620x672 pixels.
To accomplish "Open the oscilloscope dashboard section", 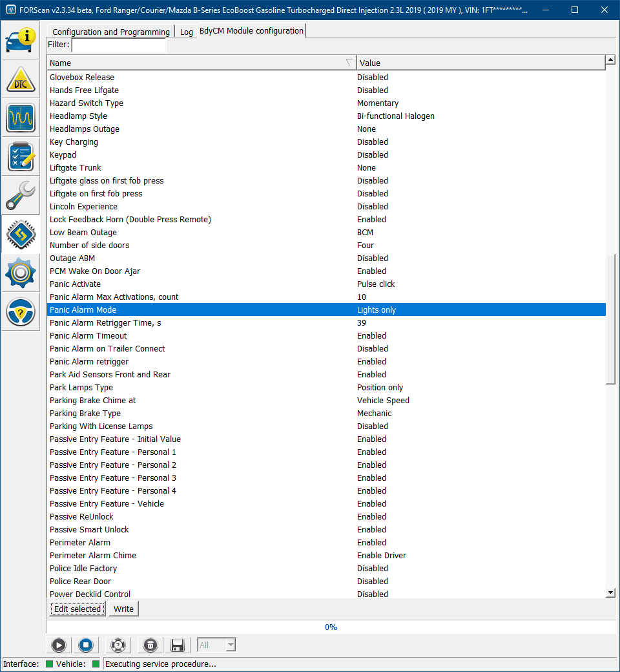I will [20, 118].
